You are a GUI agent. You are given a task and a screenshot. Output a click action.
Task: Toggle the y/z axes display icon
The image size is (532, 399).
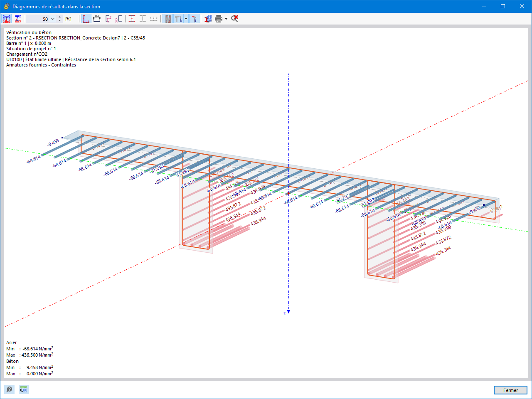coord(108,19)
